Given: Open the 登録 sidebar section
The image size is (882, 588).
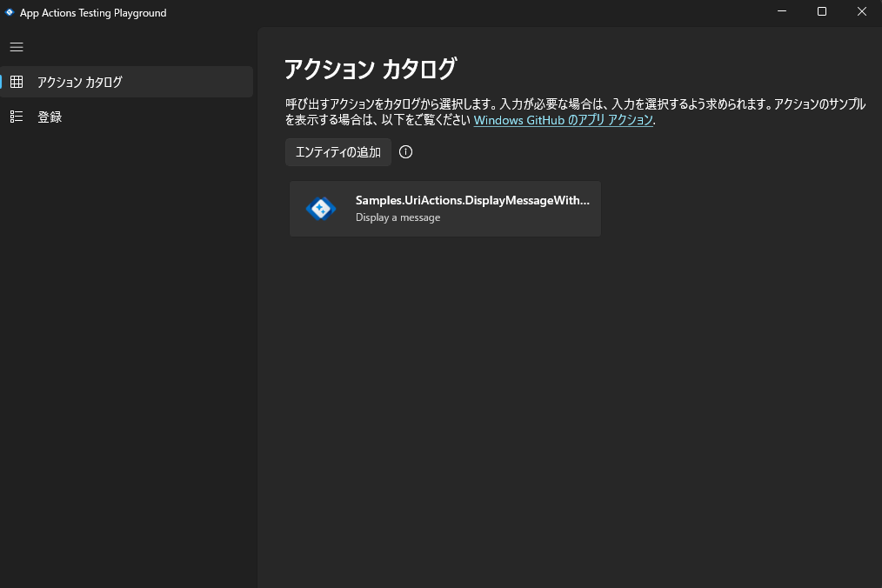Looking at the screenshot, I should pos(50,117).
